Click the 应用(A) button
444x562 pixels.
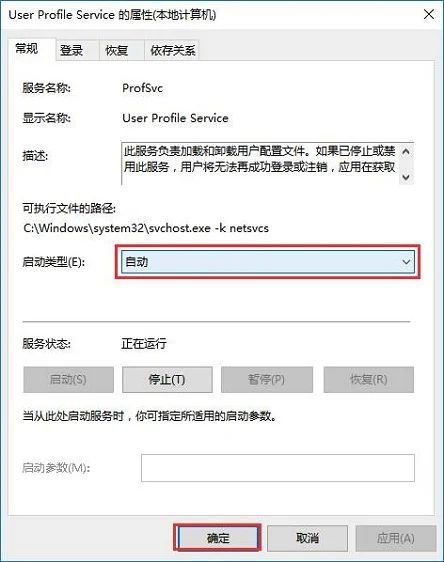coord(395,538)
